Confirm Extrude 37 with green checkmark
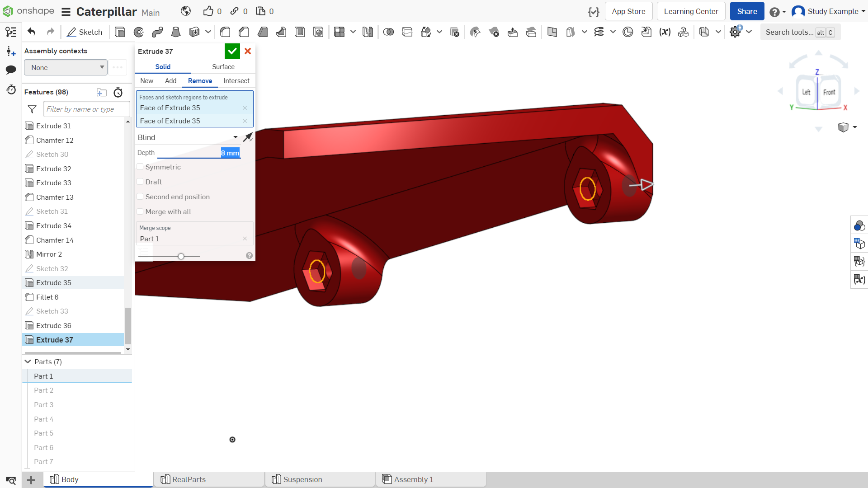Image resolution: width=868 pixels, height=488 pixels. (232, 51)
